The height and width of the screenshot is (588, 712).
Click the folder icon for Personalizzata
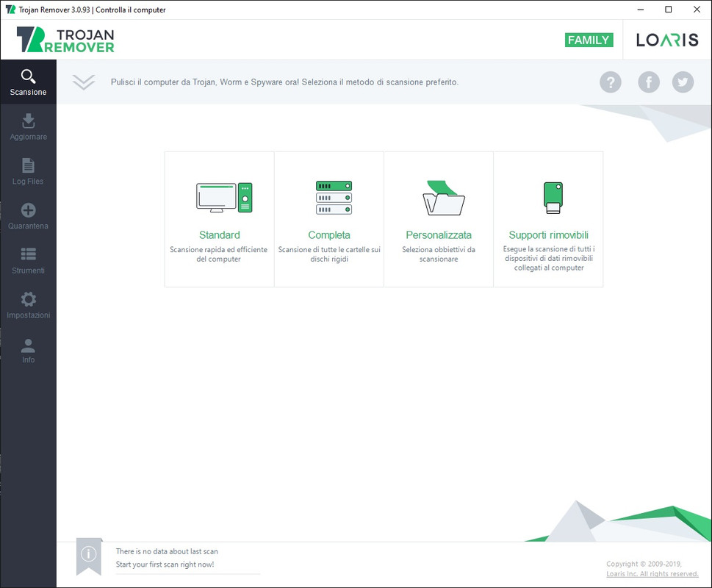443,198
